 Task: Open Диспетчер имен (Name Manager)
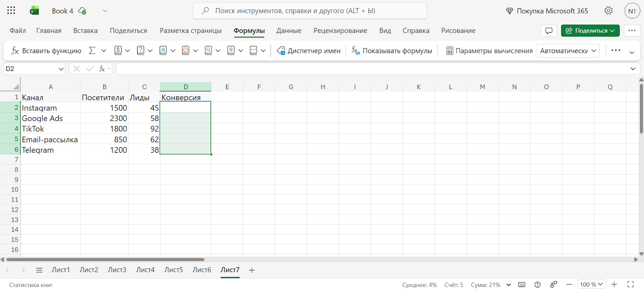click(309, 50)
